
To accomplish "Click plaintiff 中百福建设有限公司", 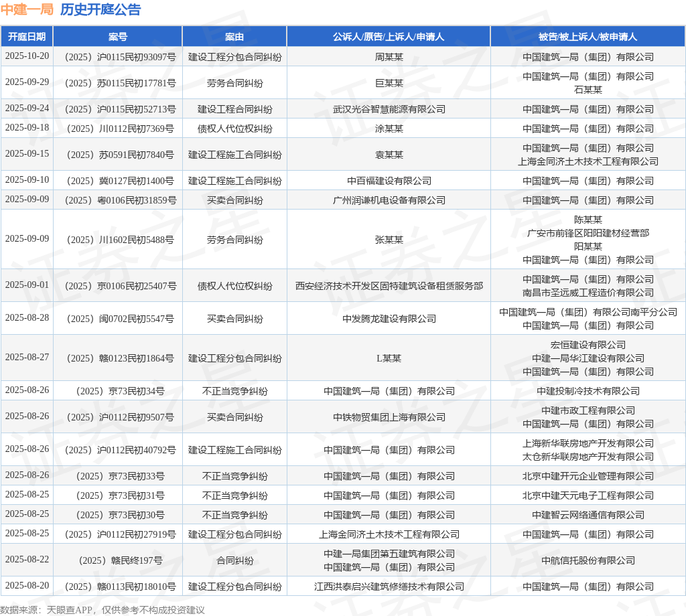I will (x=389, y=181).
